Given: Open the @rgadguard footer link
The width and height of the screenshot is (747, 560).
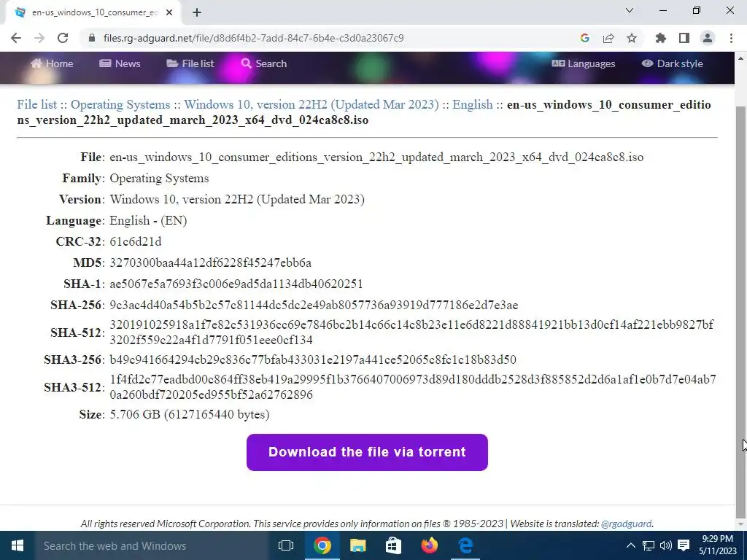Looking at the screenshot, I should (627, 524).
